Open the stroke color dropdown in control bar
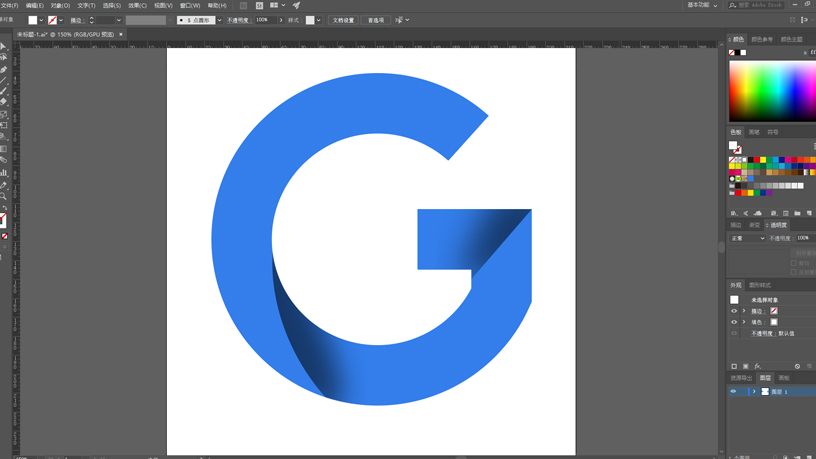The image size is (816, 459). pyautogui.click(x=61, y=20)
